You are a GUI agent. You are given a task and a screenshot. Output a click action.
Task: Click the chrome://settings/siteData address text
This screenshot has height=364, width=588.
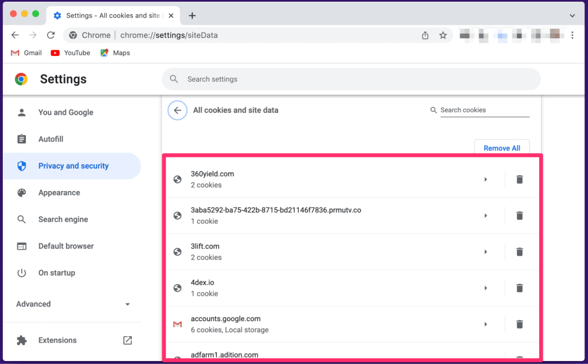tap(169, 35)
